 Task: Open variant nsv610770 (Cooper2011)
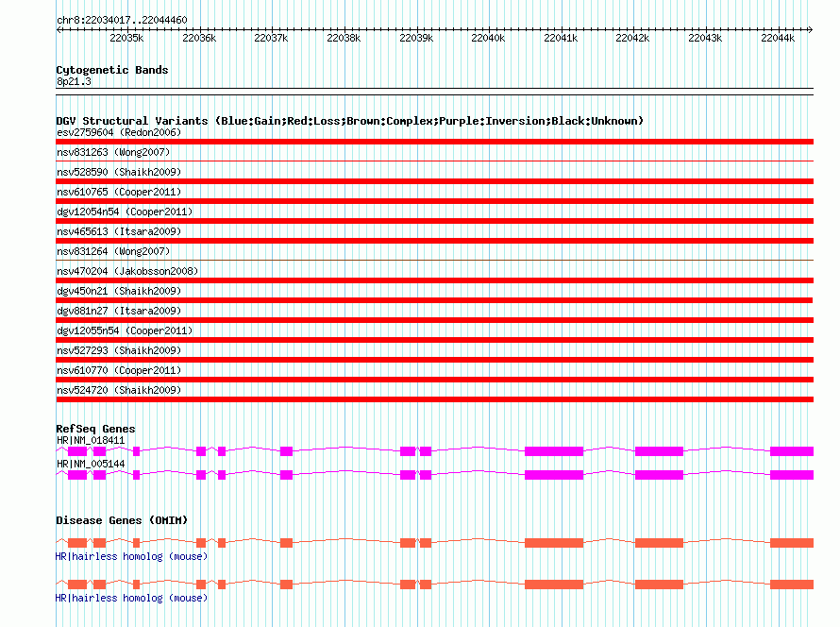point(119,370)
